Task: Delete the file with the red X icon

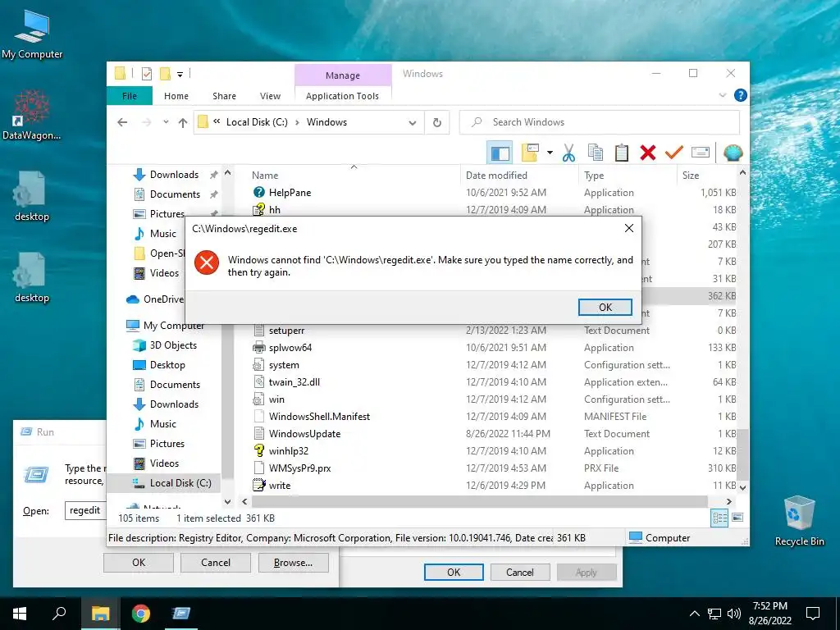Action: 648,153
